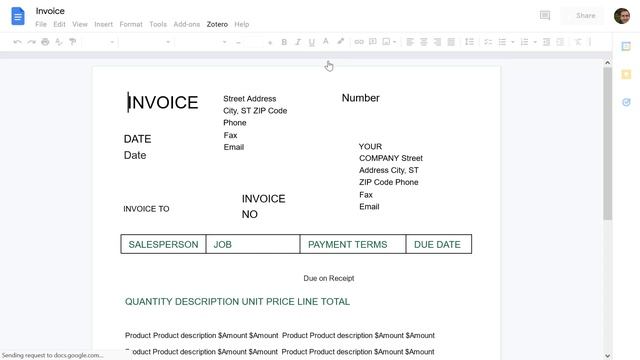Open the more toolbar options
This screenshot has height=360, width=640.
(590, 42)
